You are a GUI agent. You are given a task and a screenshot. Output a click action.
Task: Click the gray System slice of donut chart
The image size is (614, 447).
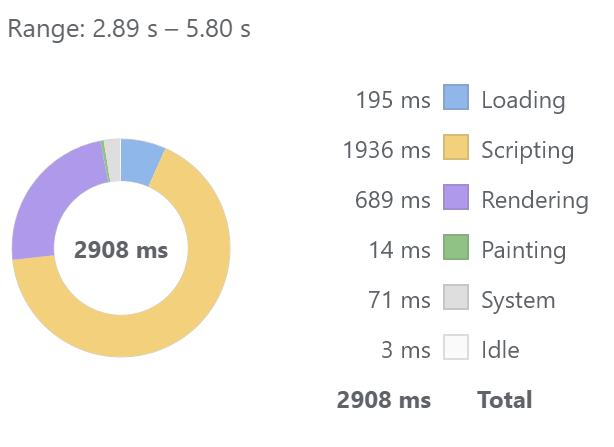[113, 160]
